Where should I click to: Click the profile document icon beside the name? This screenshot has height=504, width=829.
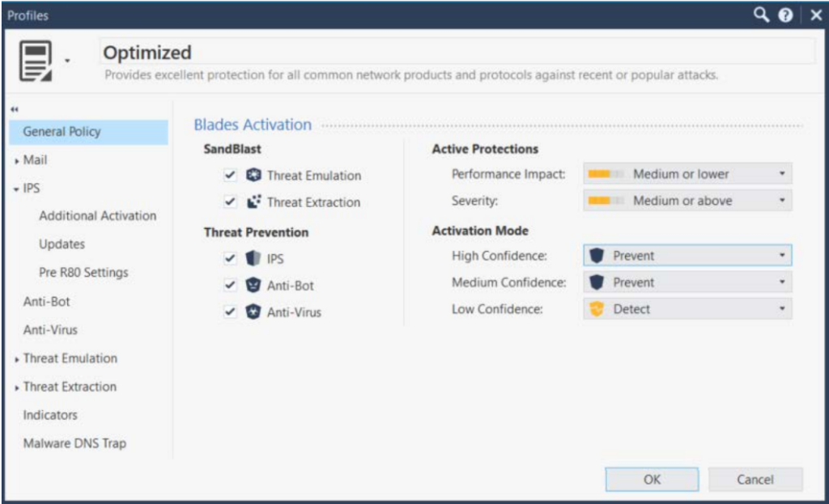pyautogui.click(x=35, y=61)
